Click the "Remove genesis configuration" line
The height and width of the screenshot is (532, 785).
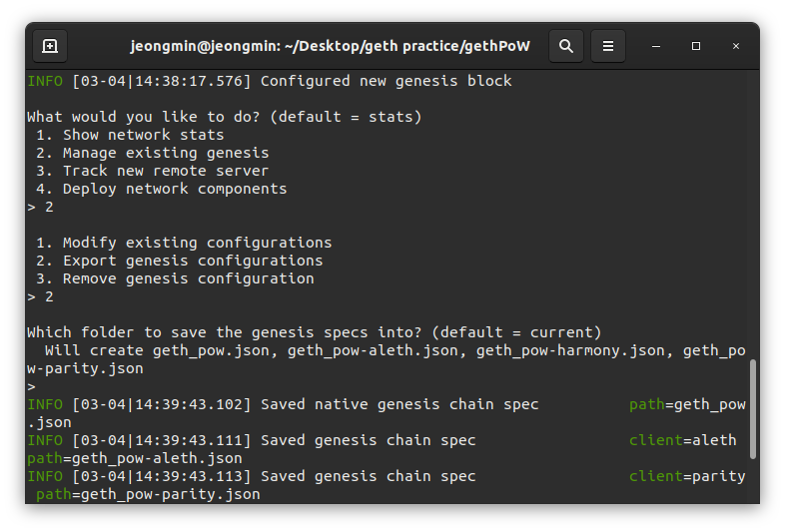[188, 278]
